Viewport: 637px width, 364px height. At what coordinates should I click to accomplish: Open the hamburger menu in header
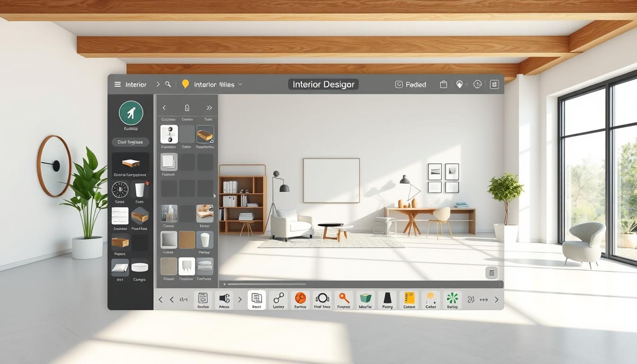[118, 84]
